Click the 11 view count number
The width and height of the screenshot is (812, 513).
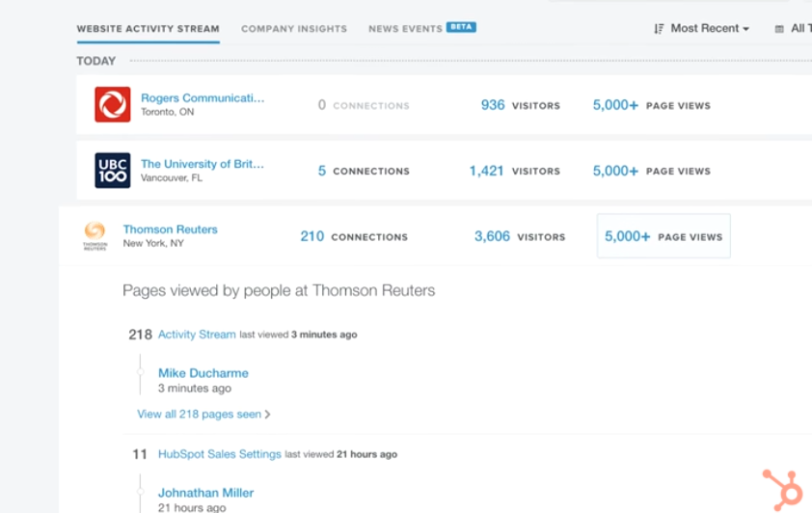tap(140, 454)
